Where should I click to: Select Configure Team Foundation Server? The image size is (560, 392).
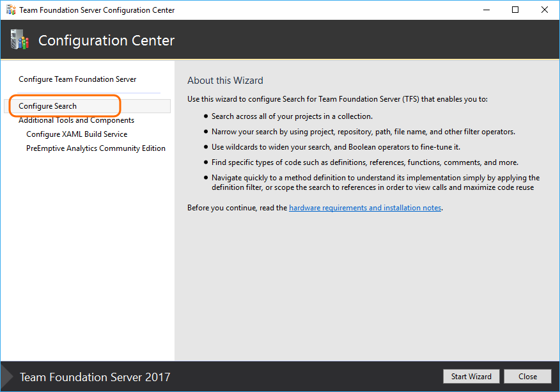coord(77,79)
